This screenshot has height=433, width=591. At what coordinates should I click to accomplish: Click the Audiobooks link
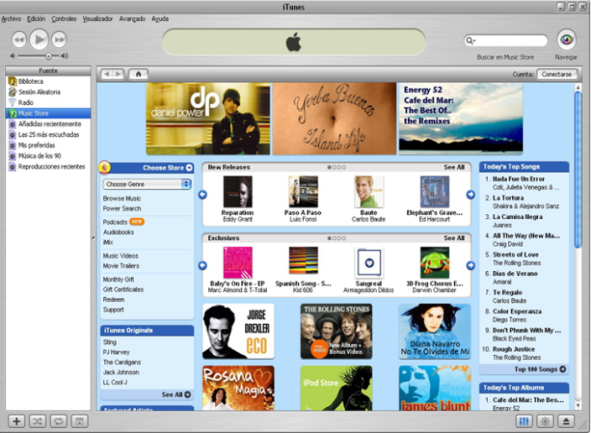(118, 232)
